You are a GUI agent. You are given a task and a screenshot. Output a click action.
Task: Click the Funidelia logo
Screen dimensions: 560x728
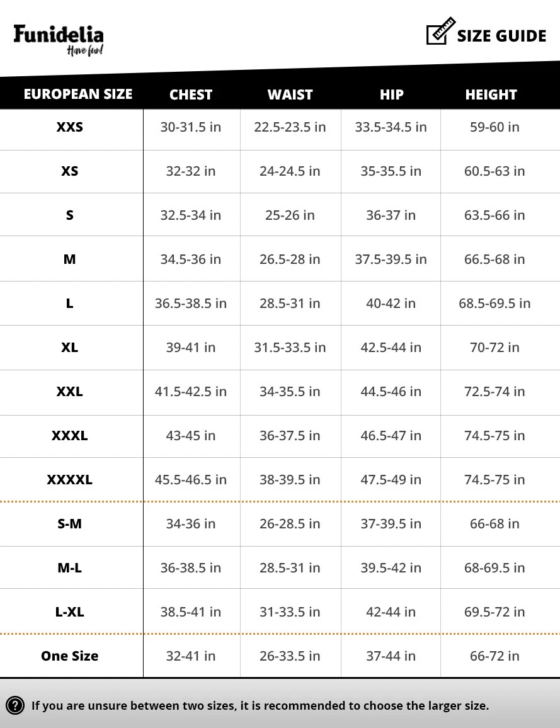click(x=59, y=40)
